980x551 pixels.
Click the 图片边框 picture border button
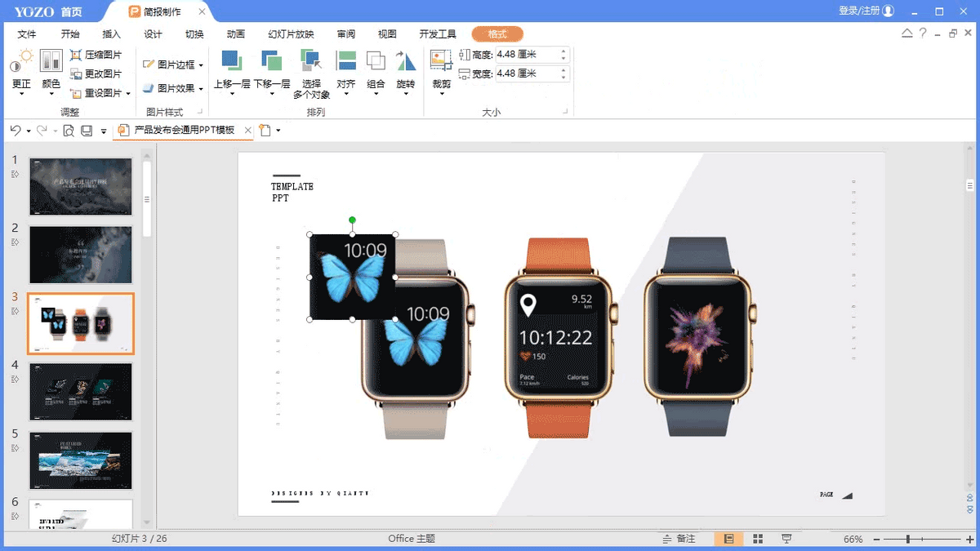click(169, 64)
